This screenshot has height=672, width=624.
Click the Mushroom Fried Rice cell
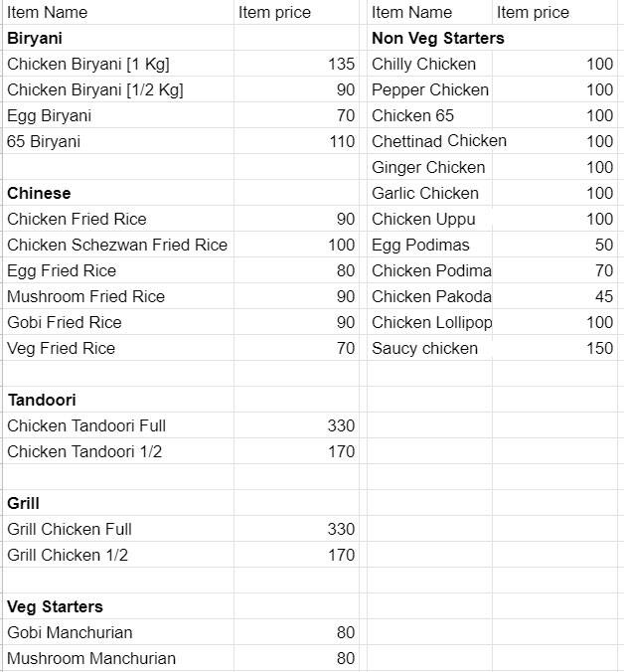[x=85, y=296]
